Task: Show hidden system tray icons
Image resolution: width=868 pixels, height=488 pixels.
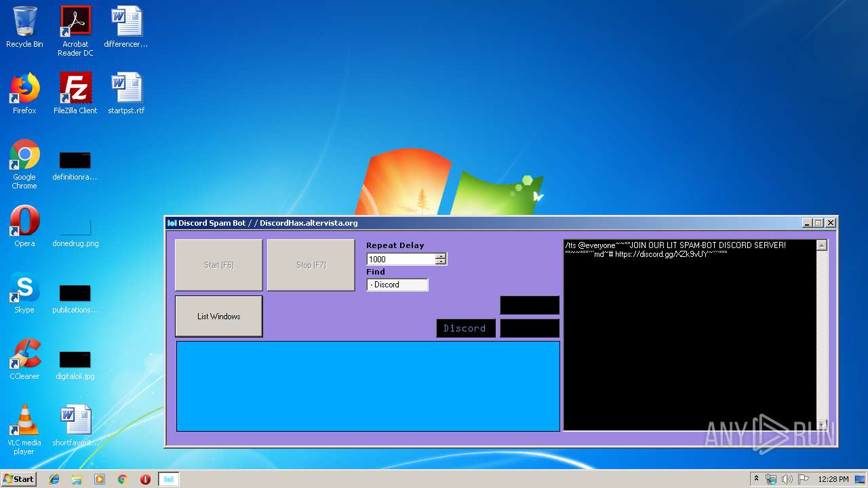Action: (756, 479)
